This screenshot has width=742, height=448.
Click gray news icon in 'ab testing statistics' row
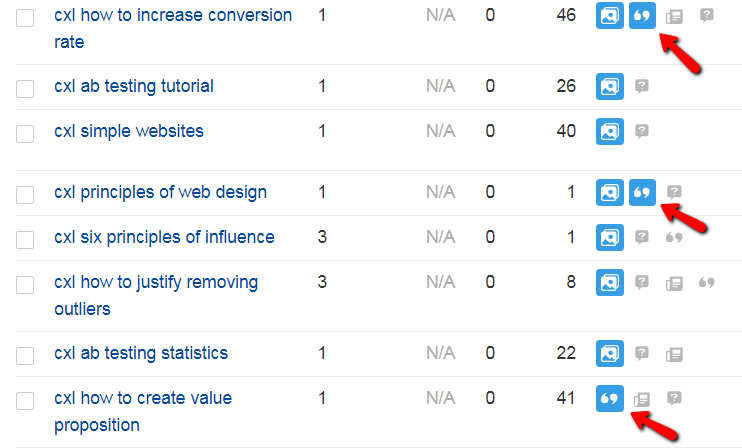point(674,354)
